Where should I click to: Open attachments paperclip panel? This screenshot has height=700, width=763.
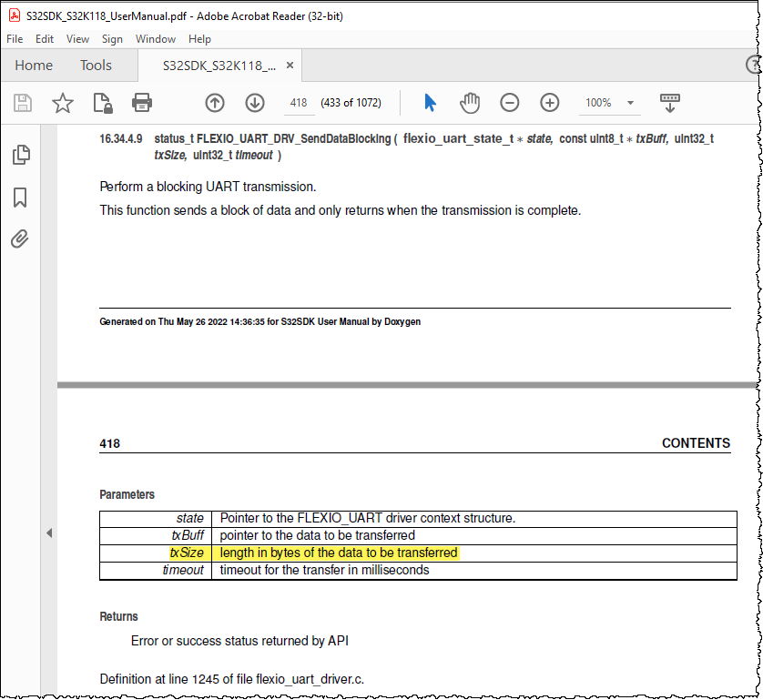coord(20,238)
